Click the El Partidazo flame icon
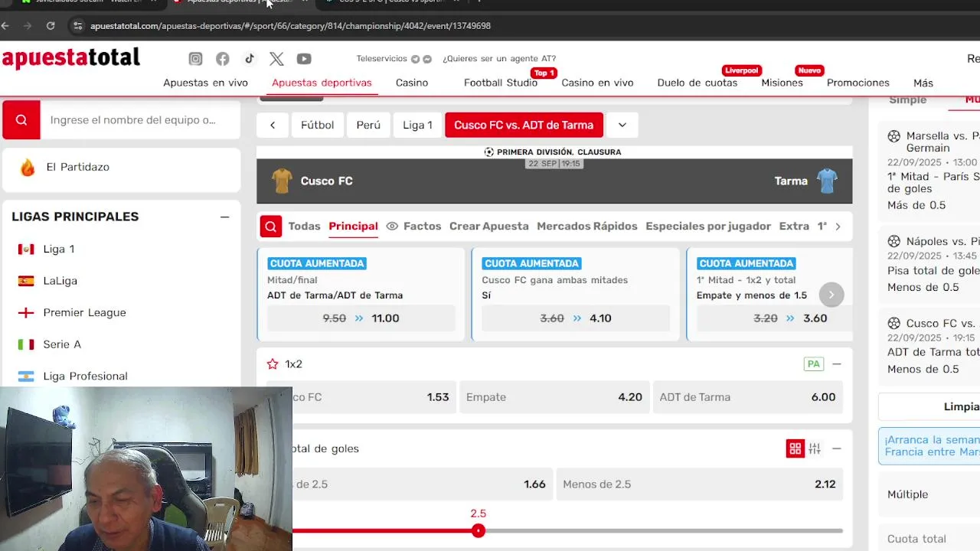 pos(28,167)
